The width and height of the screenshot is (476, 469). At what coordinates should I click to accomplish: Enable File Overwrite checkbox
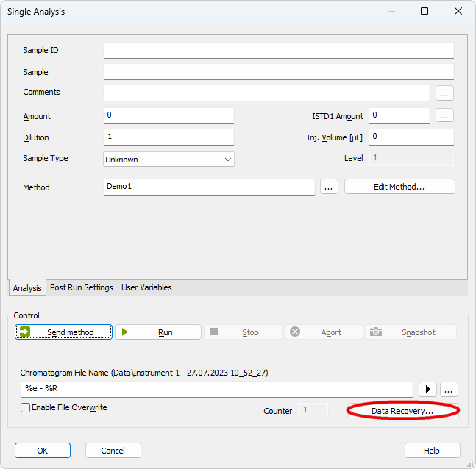click(26, 408)
